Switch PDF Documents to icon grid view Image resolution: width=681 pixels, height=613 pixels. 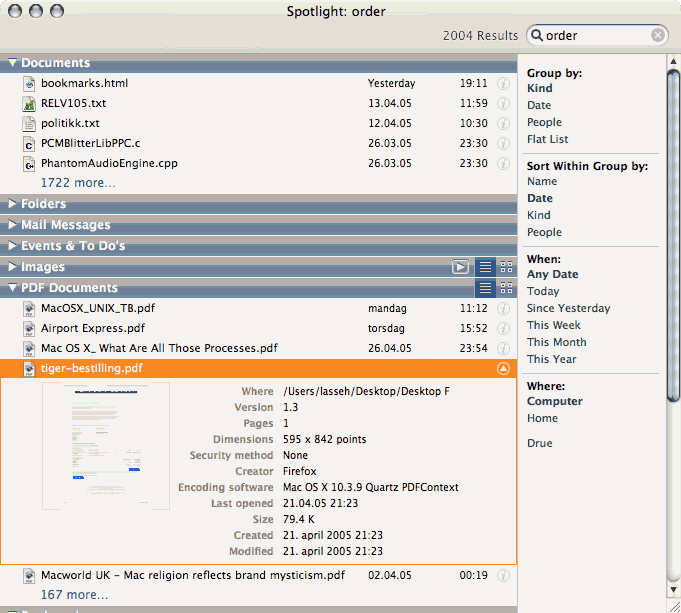[506, 288]
